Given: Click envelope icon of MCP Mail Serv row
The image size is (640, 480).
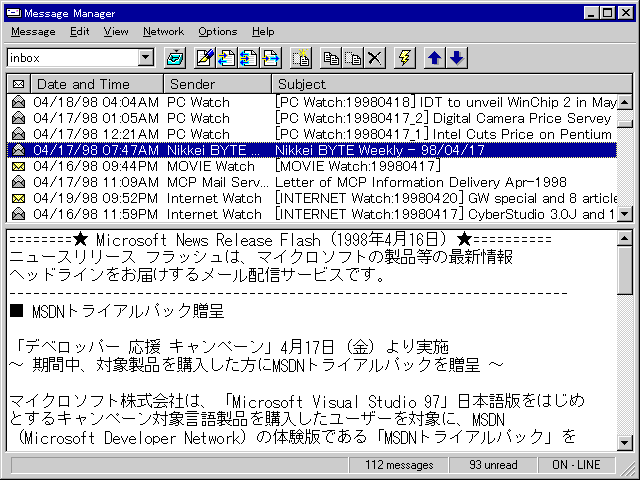Looking at the screenshot, I should 18,182.
